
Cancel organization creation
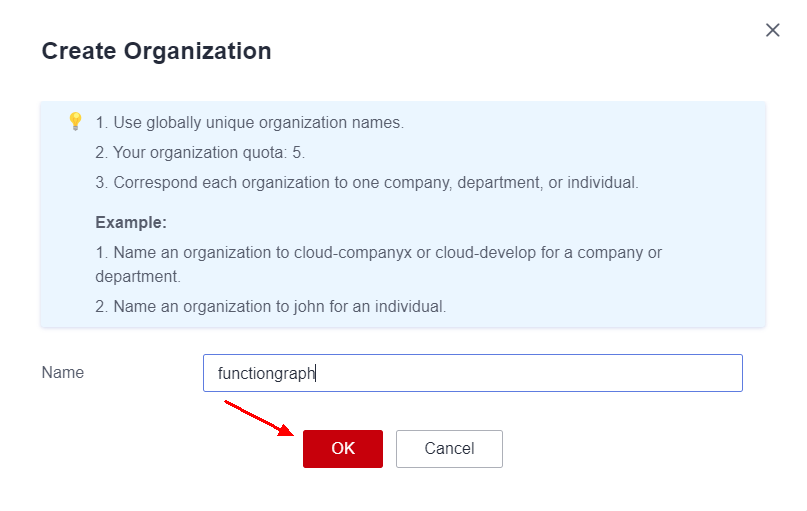click(449, 449)
